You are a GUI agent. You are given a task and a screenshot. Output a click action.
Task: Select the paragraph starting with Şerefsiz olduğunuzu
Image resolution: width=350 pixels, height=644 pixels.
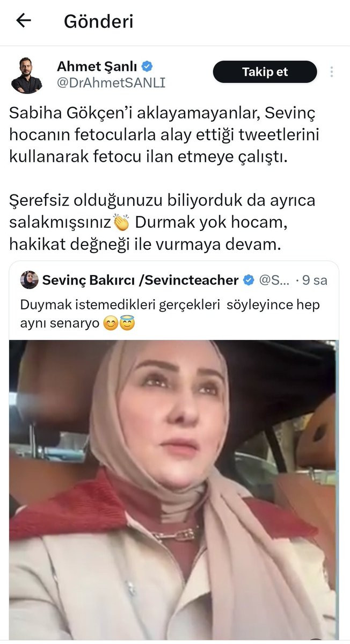pyautogui.click(x=163, y=222)
